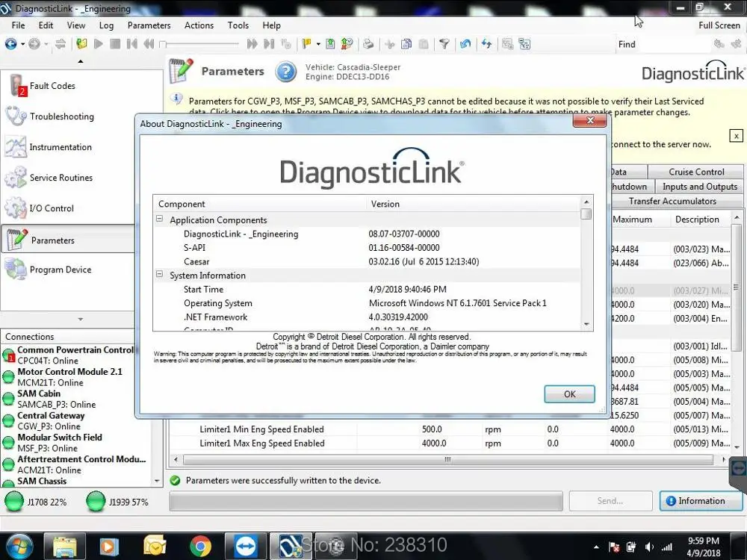747x560 pixels.
Task: Click the Maximum column header
Action: pos(633,220)
